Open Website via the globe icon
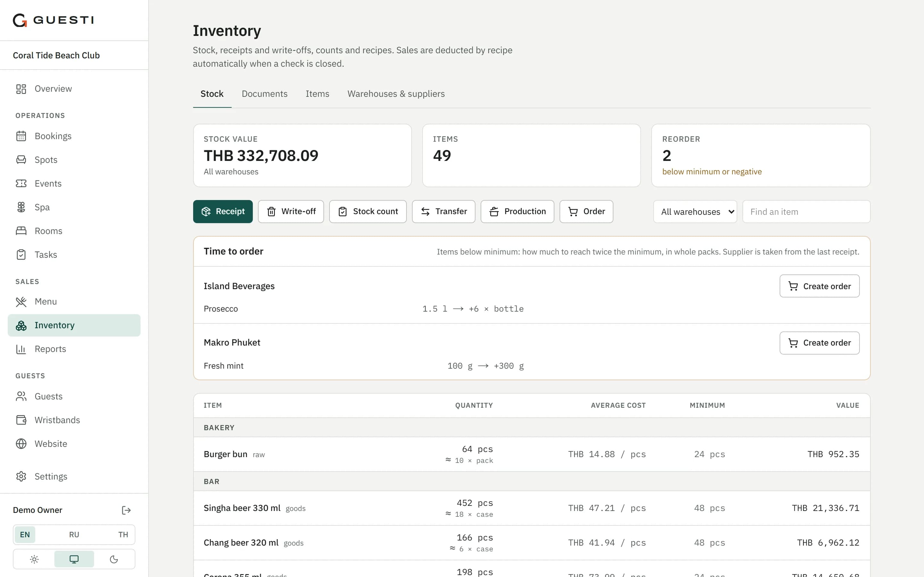This screenshot has height=577, width=924. (x=21, y=444)
